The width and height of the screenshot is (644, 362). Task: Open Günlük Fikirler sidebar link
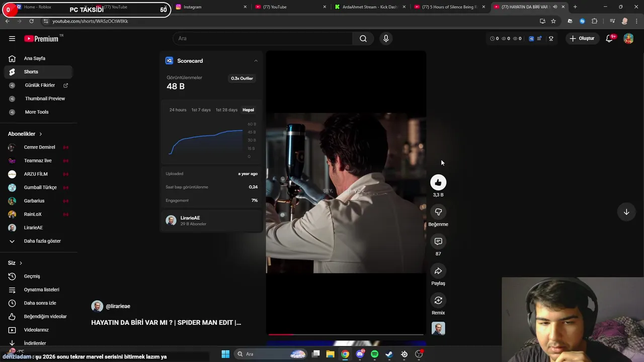(38, 85)
